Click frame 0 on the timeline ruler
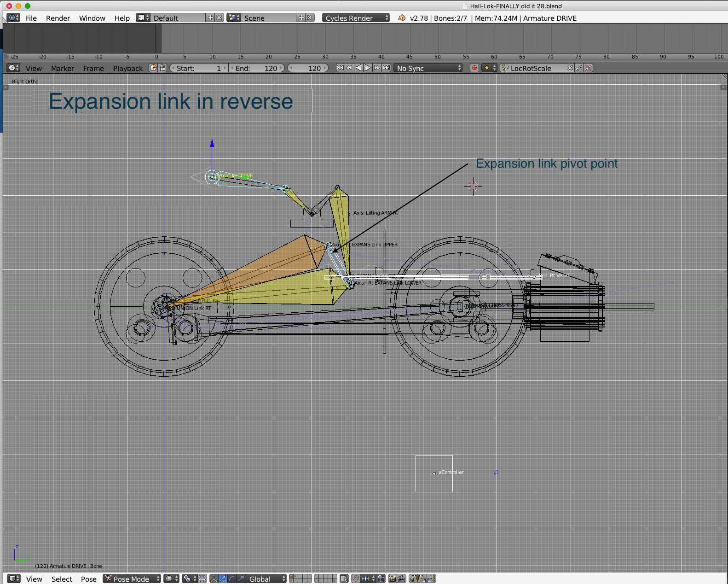The width and height of the screenshot is (728, 584). click(156, 57)
